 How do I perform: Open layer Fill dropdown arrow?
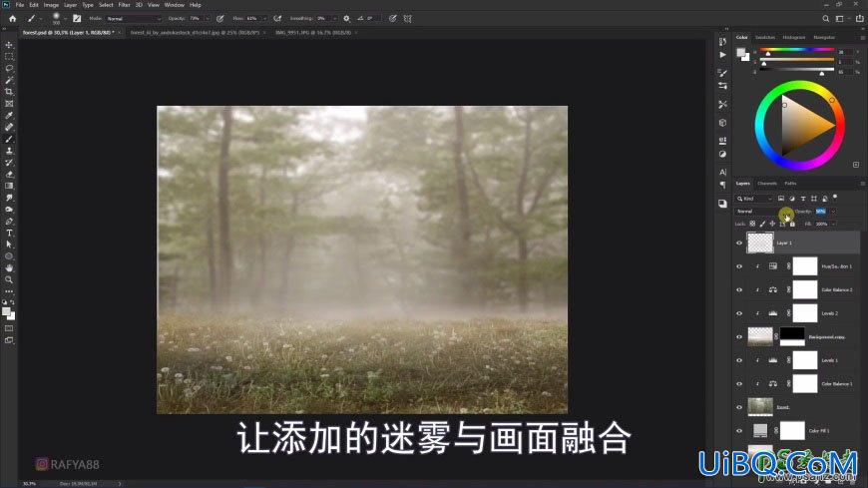(834, 224)
